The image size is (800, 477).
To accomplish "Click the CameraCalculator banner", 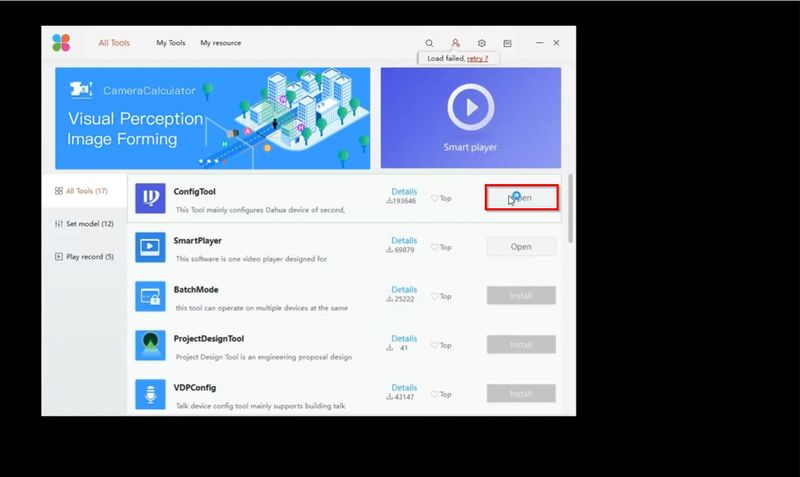I will pos(213,118).
